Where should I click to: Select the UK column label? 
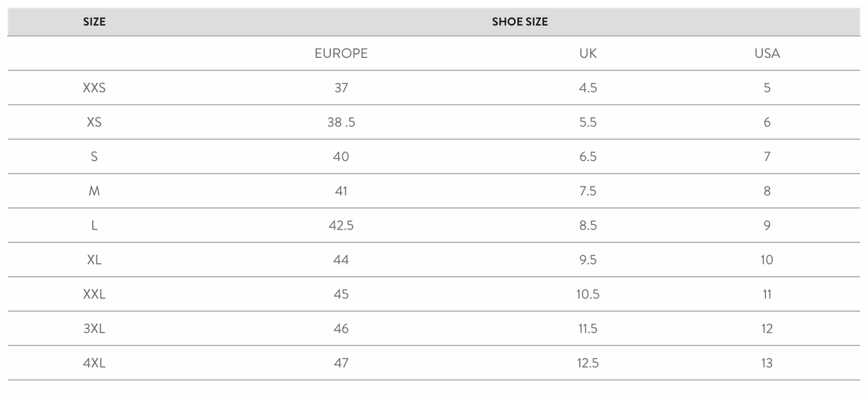[x=588, y=54]
